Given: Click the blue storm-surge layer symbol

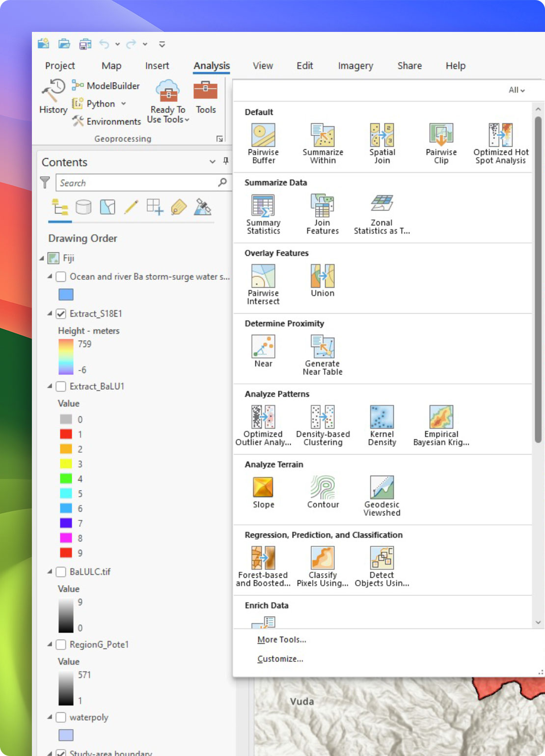Looking at the screenshot, I should click(66, 295).
